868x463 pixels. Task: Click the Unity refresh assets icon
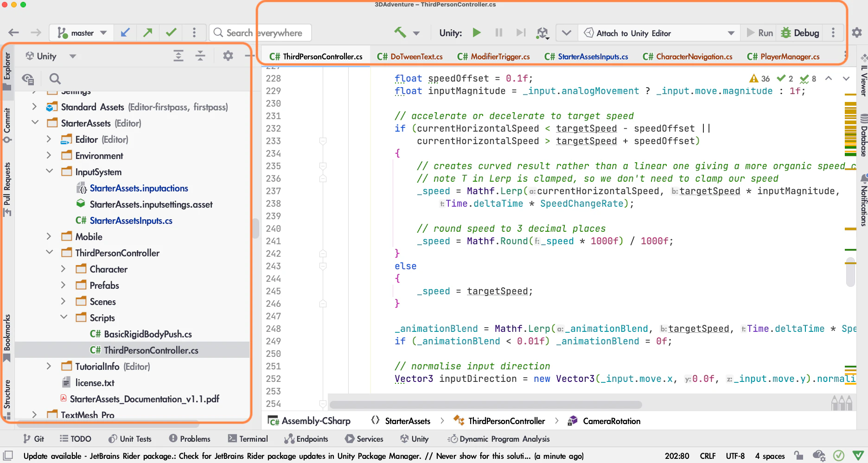542,33
